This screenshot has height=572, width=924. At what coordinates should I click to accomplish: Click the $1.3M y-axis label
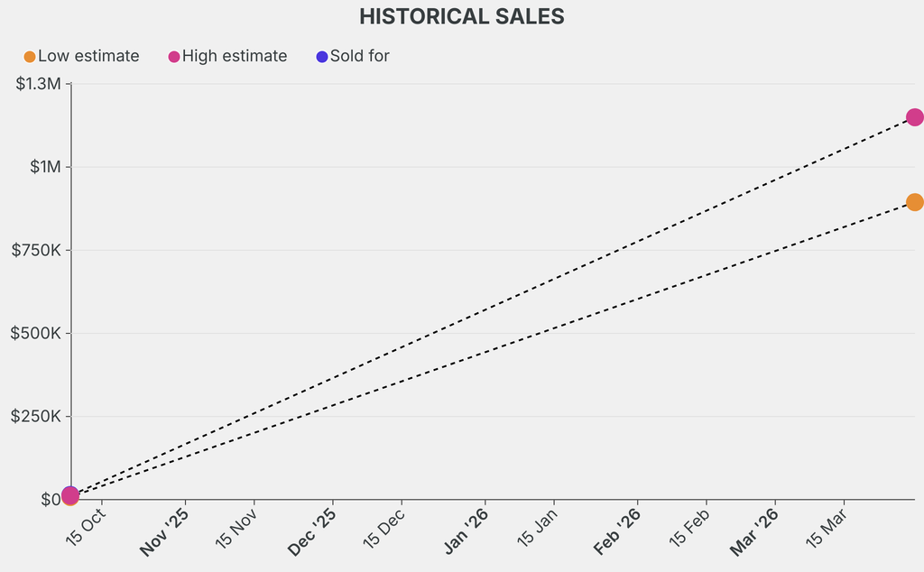[38, 84]
